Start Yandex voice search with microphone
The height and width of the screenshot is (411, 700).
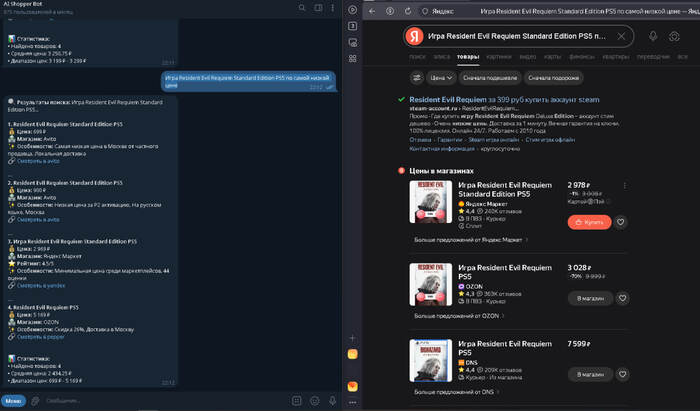coord(652,37)
